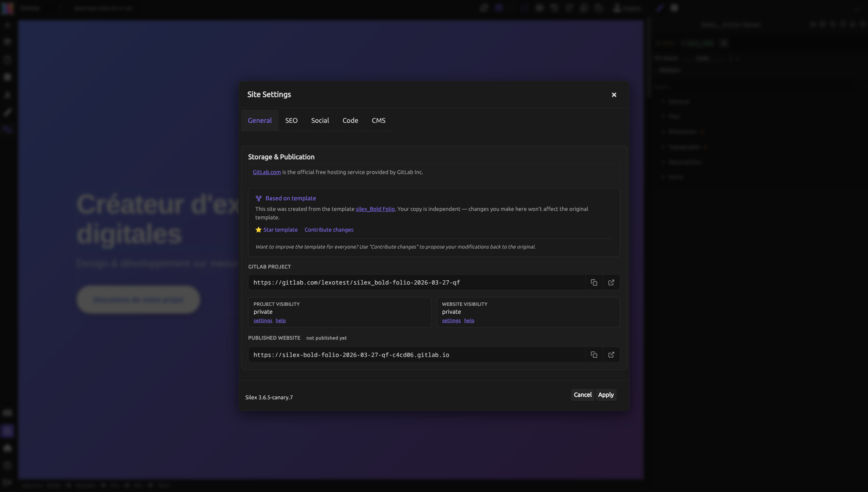Open the GitLab.com hosting link
Image resolution: width=868 pixels, height=492 pixels.
(x=266, y=172)
